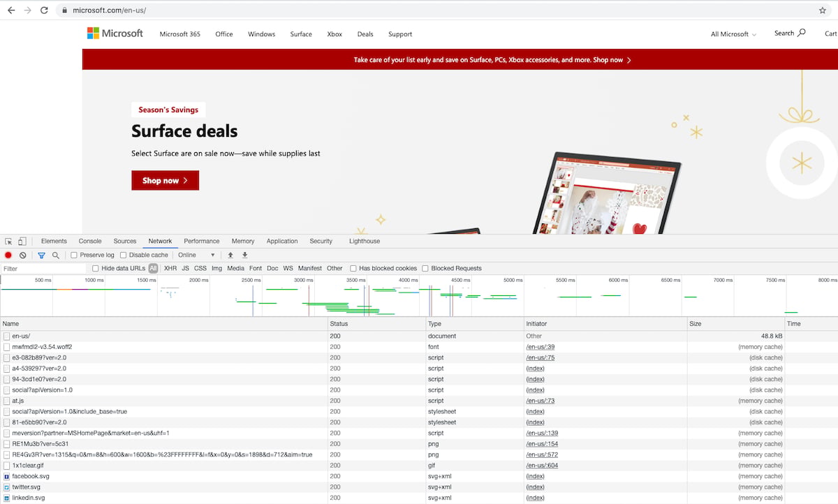Check Blocked Requests
Screen dimensions: 838x504
click(x=425, y=268)
